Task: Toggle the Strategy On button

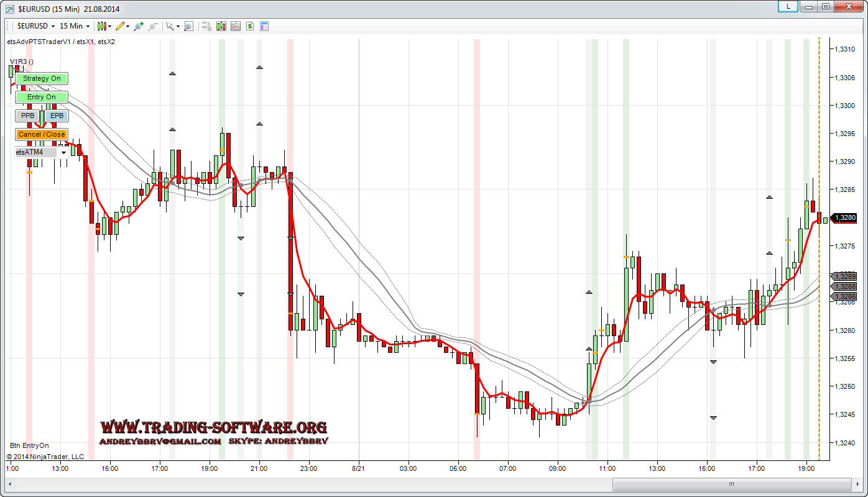Action: [x=42, y=78]
